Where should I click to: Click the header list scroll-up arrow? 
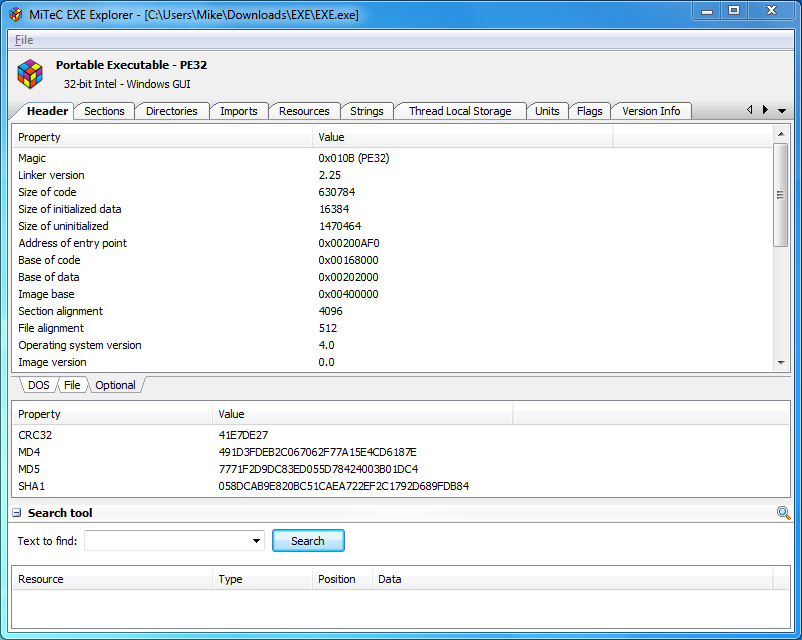781,134
